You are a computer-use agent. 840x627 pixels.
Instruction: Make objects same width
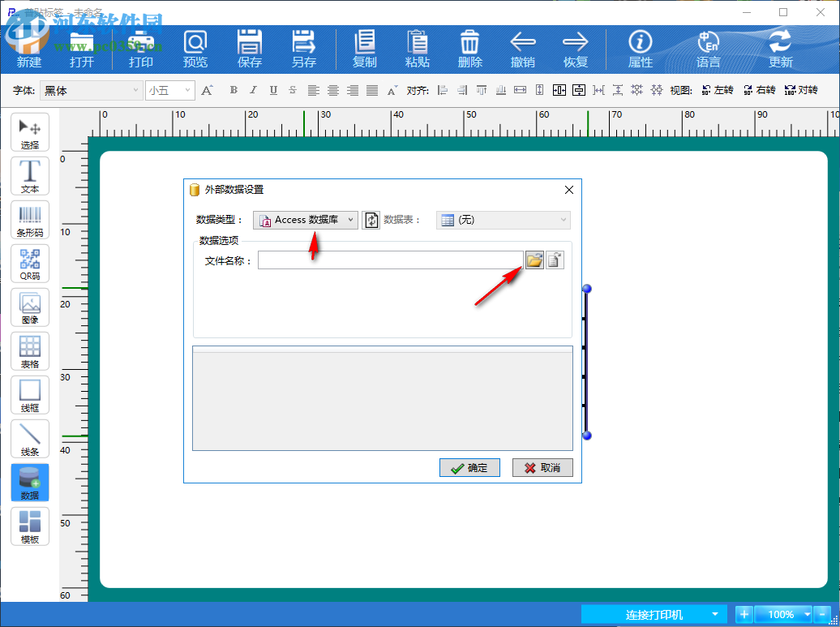click(x=521, y=90)
